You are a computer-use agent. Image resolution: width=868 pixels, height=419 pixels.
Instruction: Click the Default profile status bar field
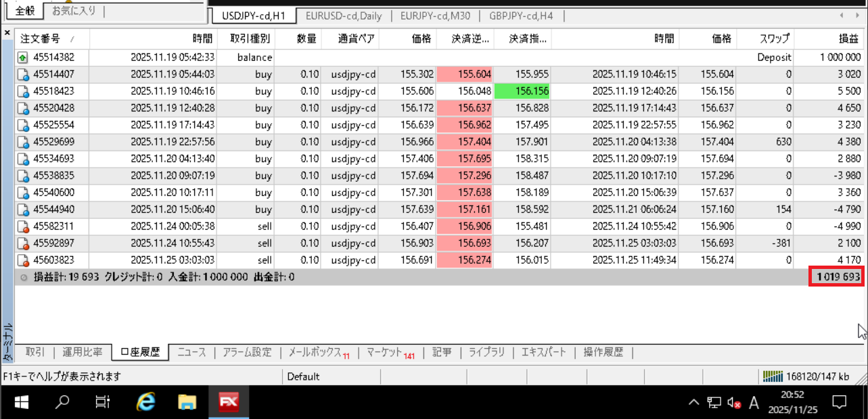(303, 376)
